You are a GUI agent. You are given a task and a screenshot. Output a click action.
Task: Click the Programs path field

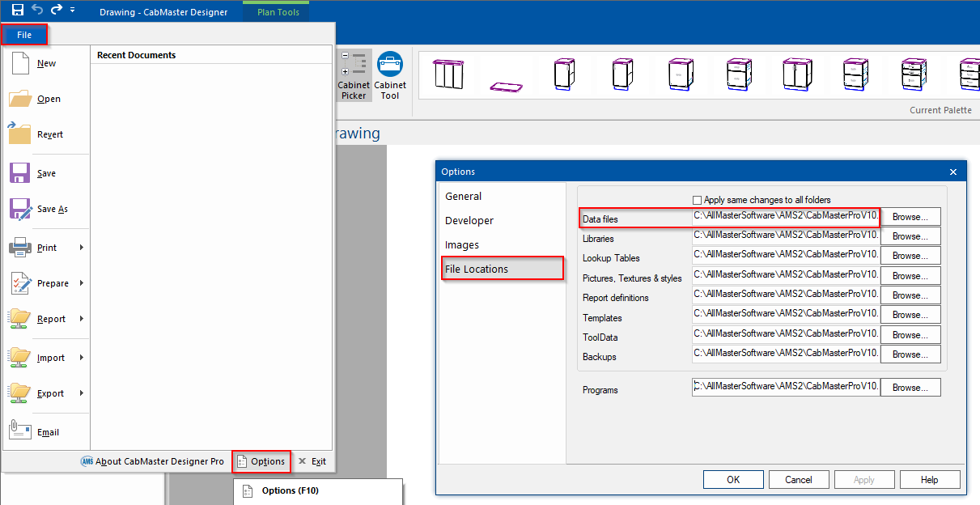(786, 387)
